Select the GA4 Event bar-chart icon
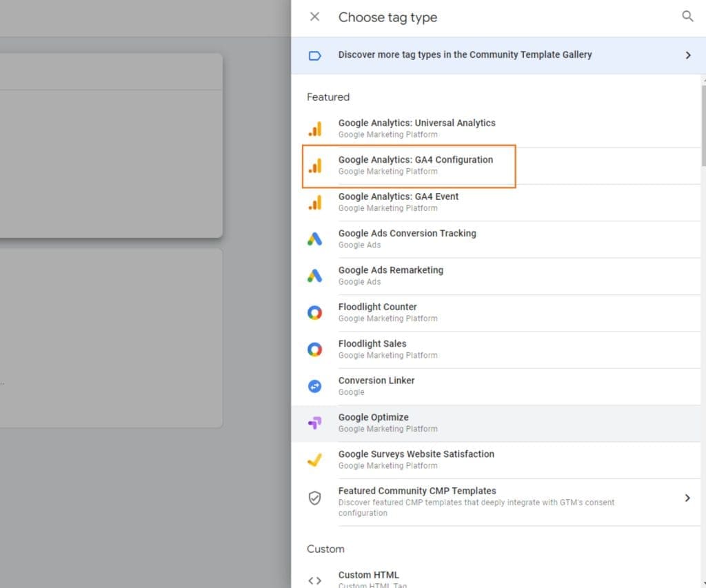The width and height of the screenshot is (706, 588). point(315,202)
